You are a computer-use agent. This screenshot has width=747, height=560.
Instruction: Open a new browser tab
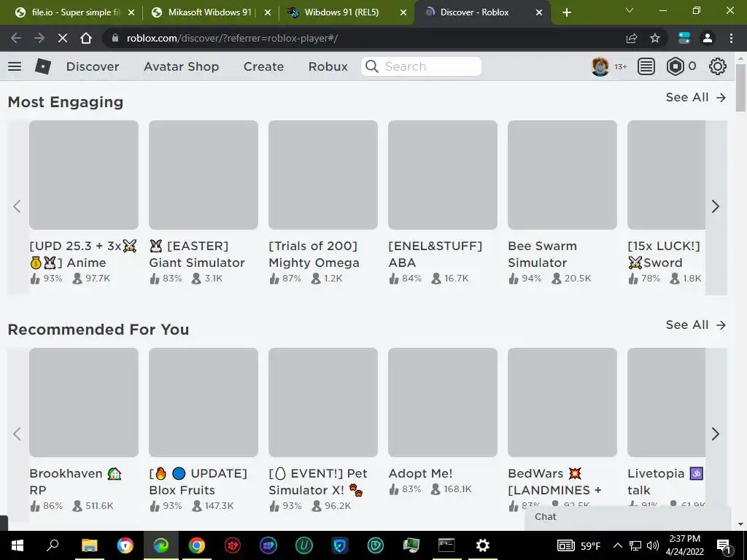pos(566,12)
